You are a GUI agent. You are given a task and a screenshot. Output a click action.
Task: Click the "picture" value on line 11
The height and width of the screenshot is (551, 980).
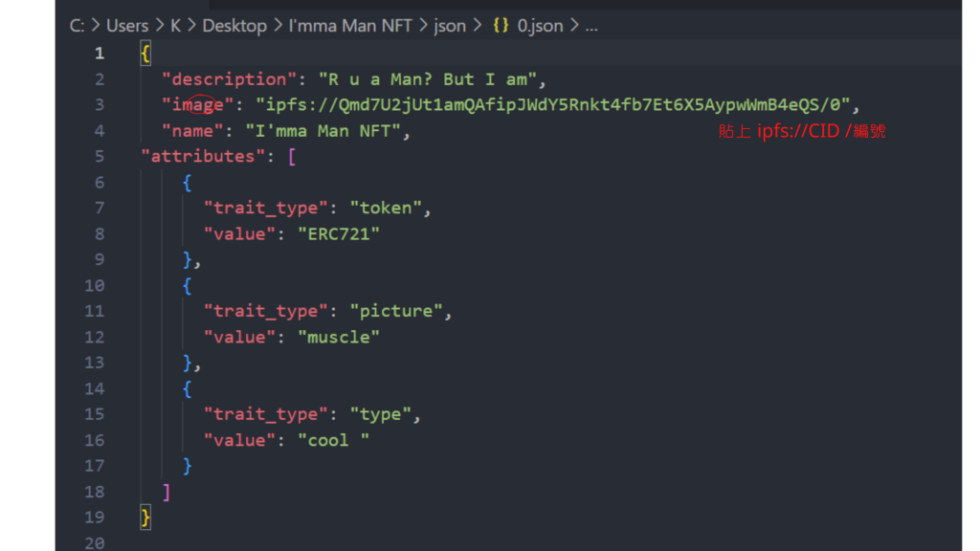(x=396, y=311)
